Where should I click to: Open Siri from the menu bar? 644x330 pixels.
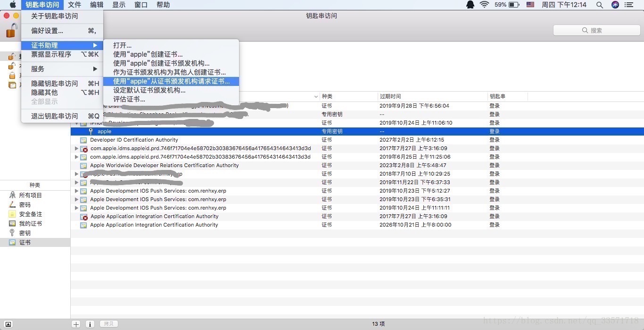(615, 5)
